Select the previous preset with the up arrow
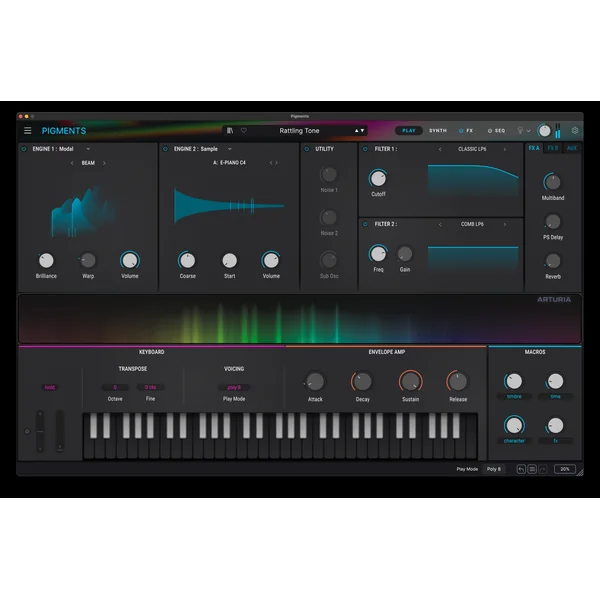Image resolution: width=600 pixels, height=600 pixels. tap(356, 130)
